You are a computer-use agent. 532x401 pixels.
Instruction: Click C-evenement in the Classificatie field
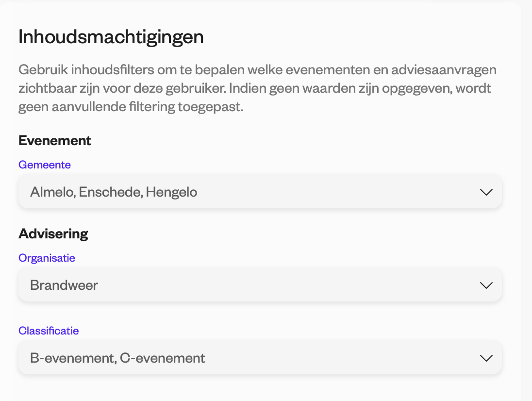coord(163,358)
